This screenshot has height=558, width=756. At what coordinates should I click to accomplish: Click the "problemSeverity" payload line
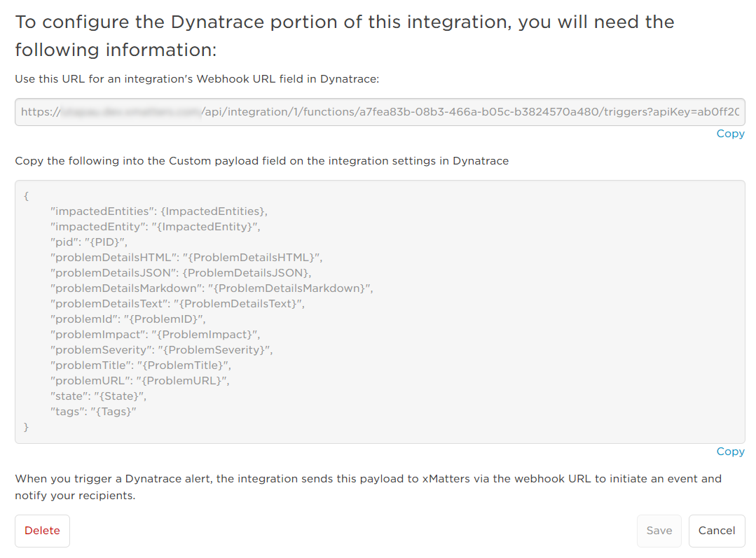(162, 350)
